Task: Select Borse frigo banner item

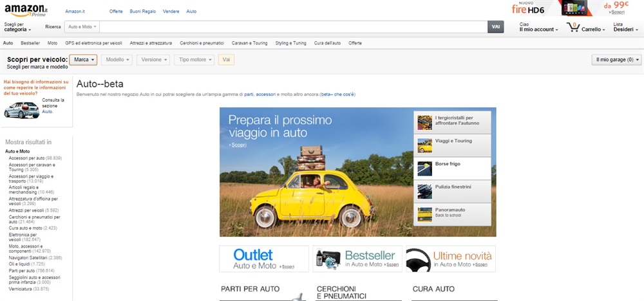Action: point(452,168)
